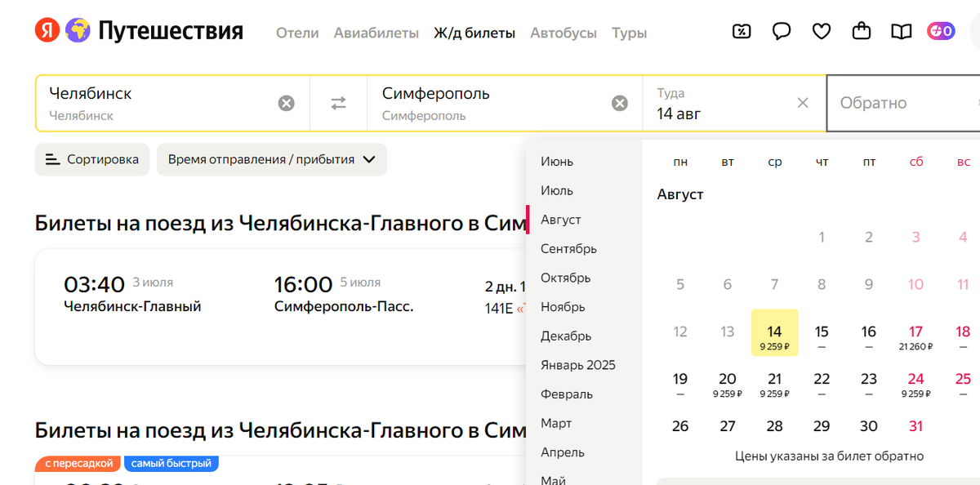
Task: Switch to the Отели tab
Action: (x=297, y=33)
